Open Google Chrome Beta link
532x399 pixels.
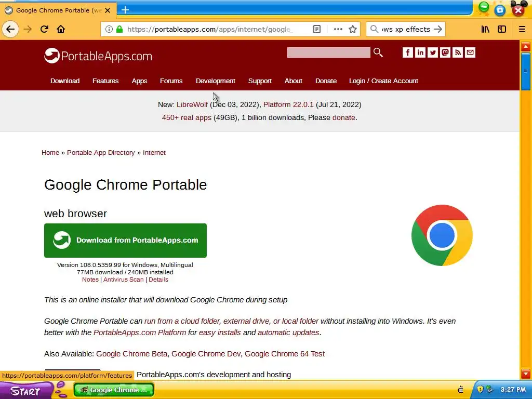131,353
